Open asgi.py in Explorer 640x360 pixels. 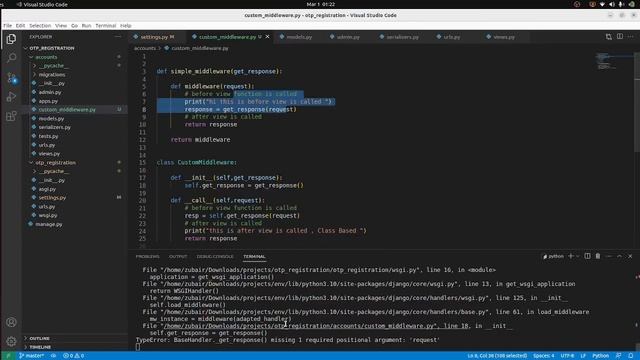click(x=47, y=189)
